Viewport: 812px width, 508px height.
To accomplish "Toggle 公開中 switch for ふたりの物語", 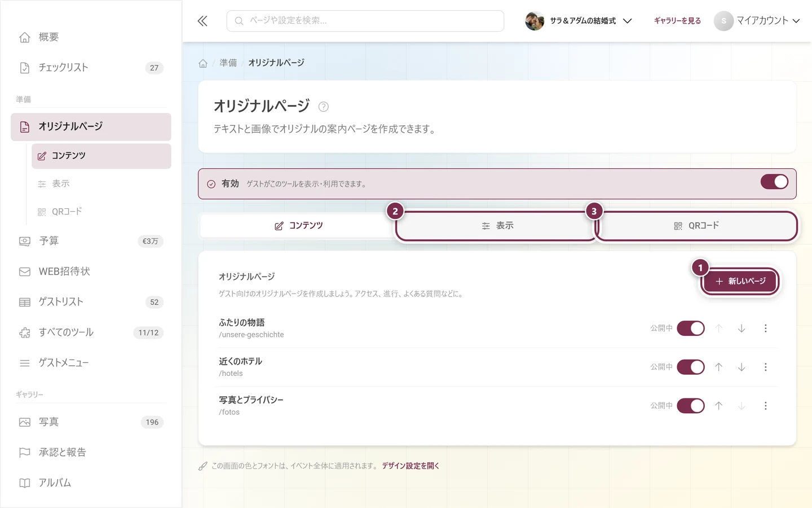I will [691, 329].
